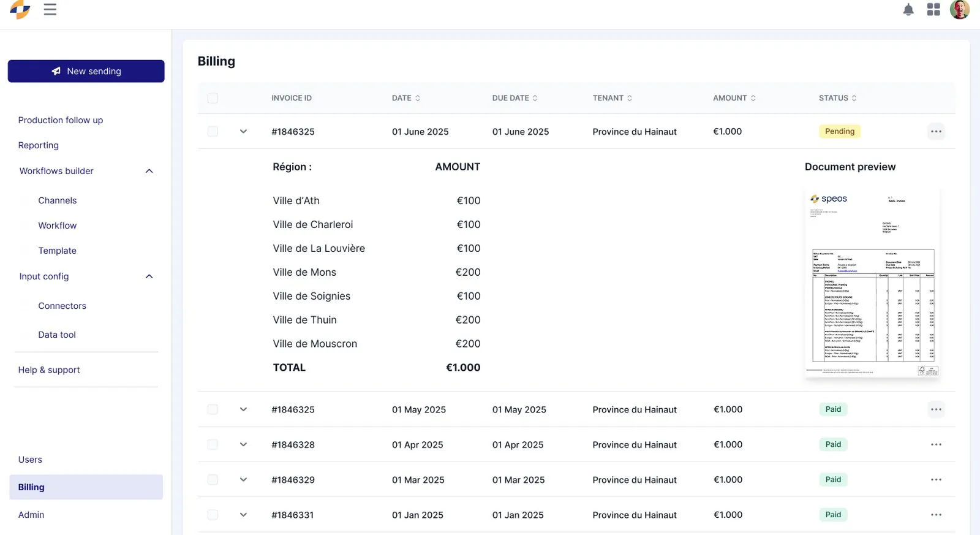Open the user profile avatar
This screenshot has height=535, width=980.
pos(960,9)
